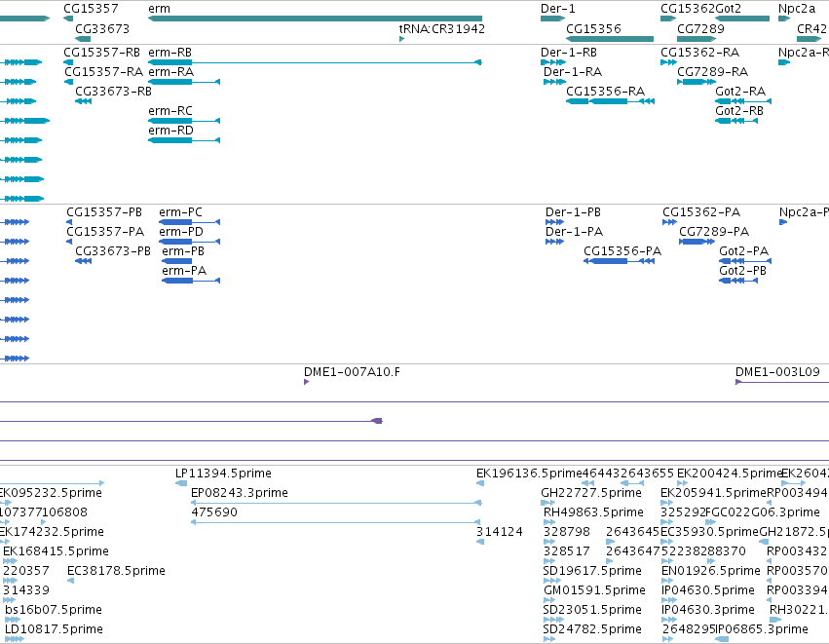Click protein CG15357-PA

coord(105,232)
